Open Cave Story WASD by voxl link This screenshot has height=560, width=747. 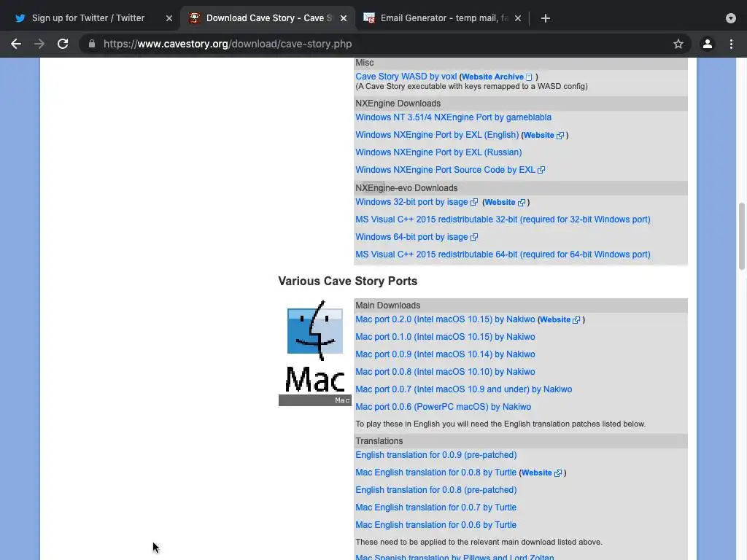[406, 76]
